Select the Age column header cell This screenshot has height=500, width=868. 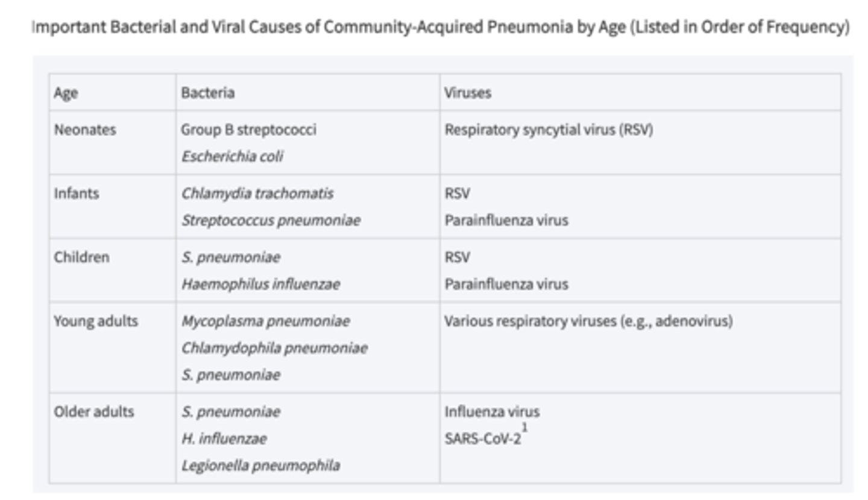coord(113,92)
